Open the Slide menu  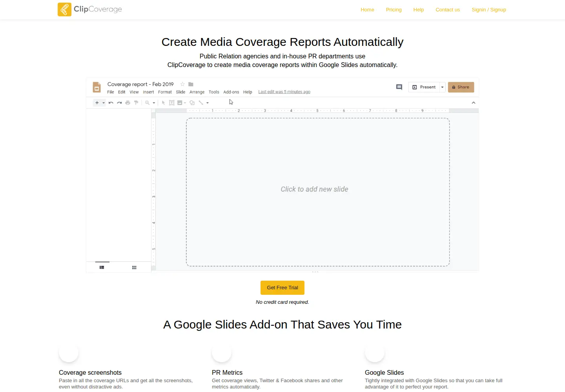click(x=180, y=92)
